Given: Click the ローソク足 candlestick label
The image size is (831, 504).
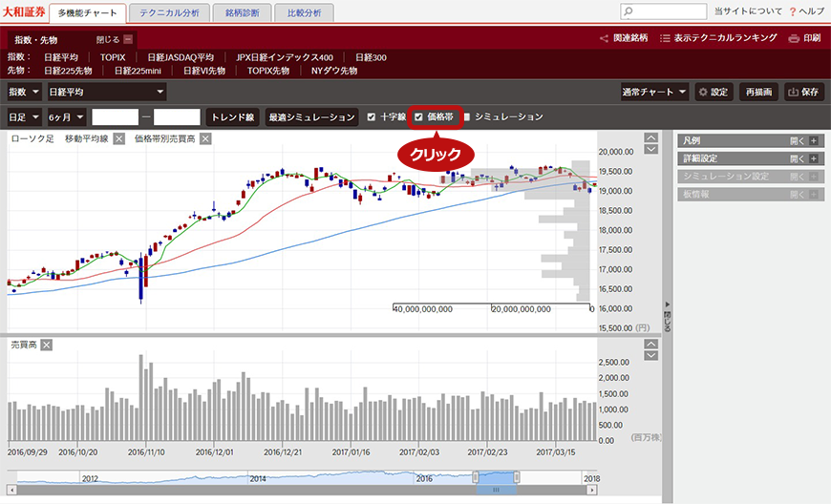Looking at the screenshot, I should pyautogui.click(x=32, y=138).
